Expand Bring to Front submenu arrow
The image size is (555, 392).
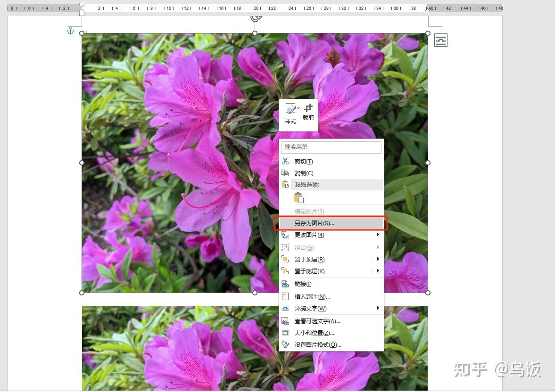378,259
